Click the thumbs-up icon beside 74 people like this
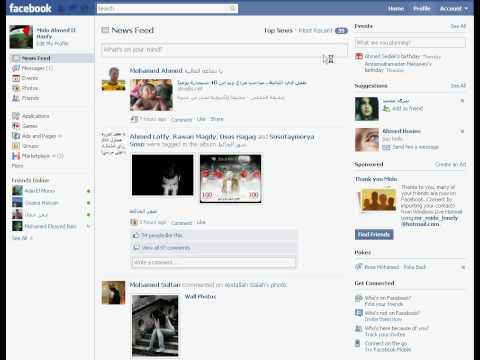This screenshot has height=360, width=480. (x=136, y=235)
